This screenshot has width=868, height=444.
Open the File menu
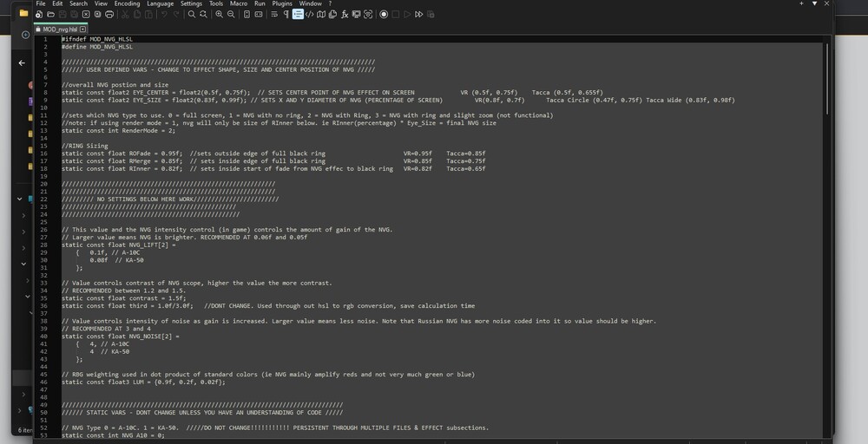pyautogui.click(x=41, y=3)
